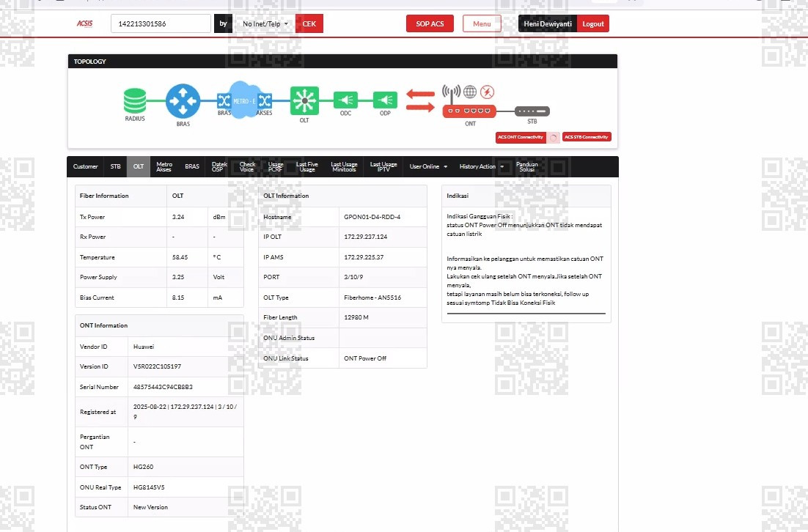The height and width of the screenshot is (532, 808).
Task: Switch to the Customer tab
Action: click(86, 167)
